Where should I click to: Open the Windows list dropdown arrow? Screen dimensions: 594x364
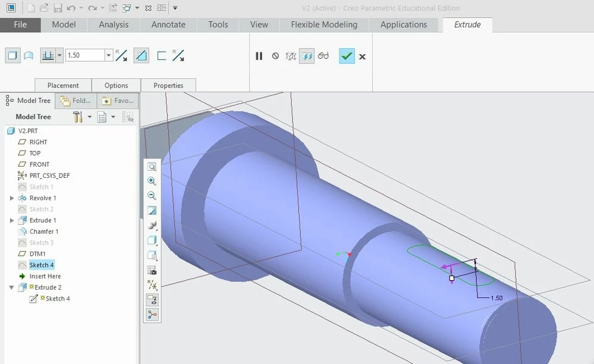[137, 8]
